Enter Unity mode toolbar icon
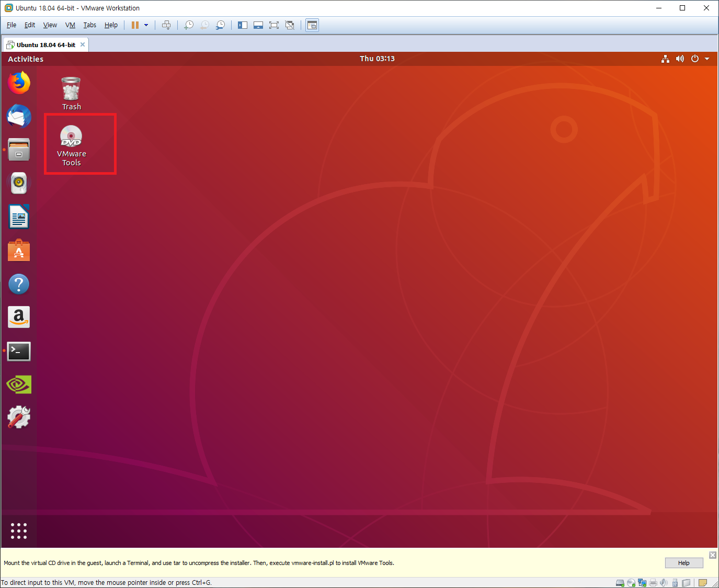This screenshot has height=588, width=719. [x=290, y=25]
